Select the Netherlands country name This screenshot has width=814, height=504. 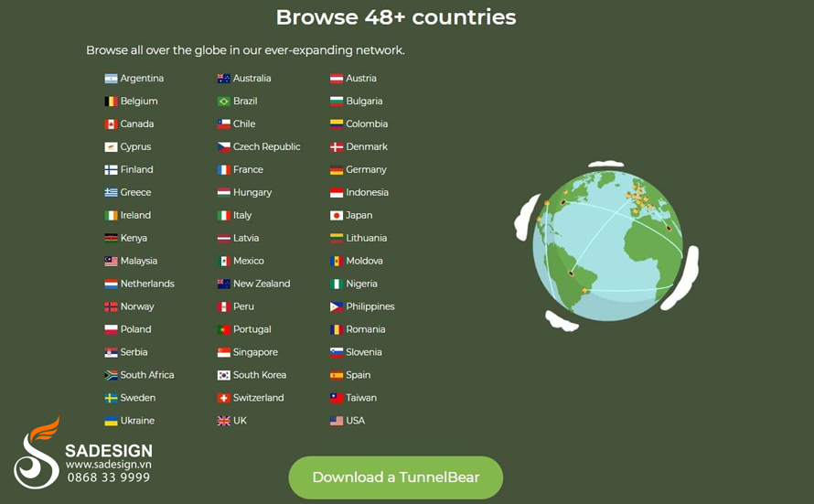(x=147, y=284)
